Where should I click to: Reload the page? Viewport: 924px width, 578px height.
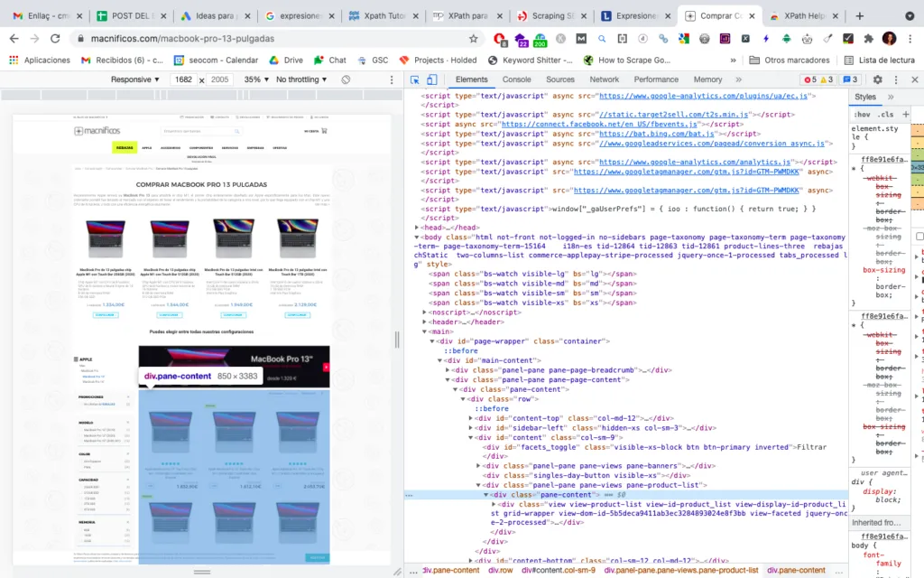pyautogui.click(x=55, y=38)
